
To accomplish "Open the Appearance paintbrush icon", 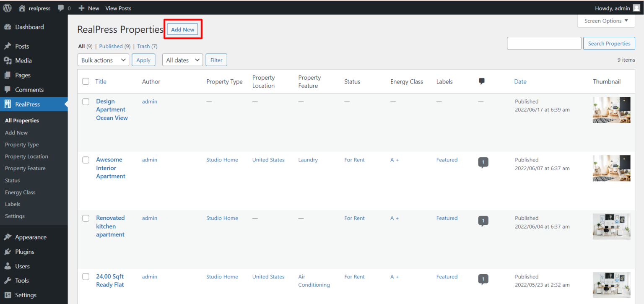I will [x=9, y=237].
